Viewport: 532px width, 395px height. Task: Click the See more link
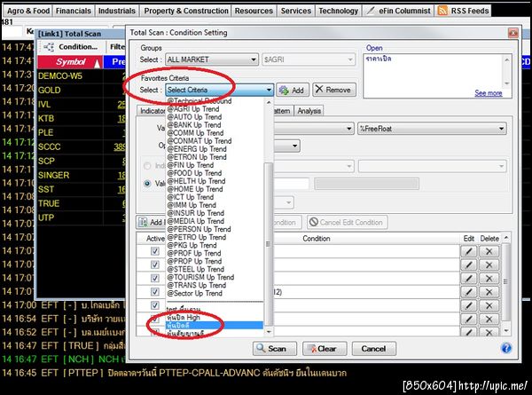coord(489,93)
